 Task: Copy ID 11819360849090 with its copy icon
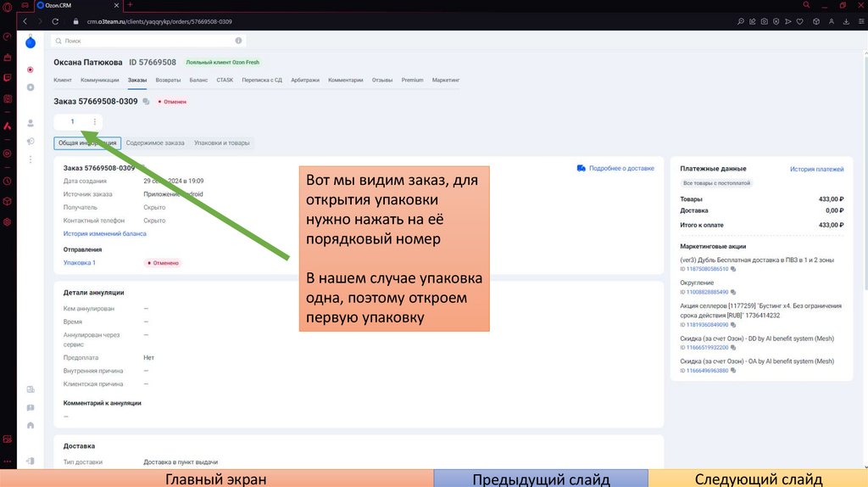click(733, 325)
